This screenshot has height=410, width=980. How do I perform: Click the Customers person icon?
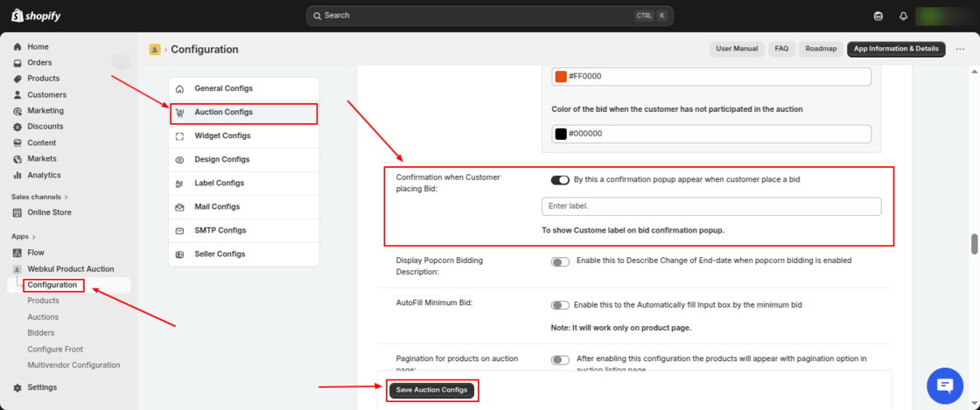click(17, 95)
